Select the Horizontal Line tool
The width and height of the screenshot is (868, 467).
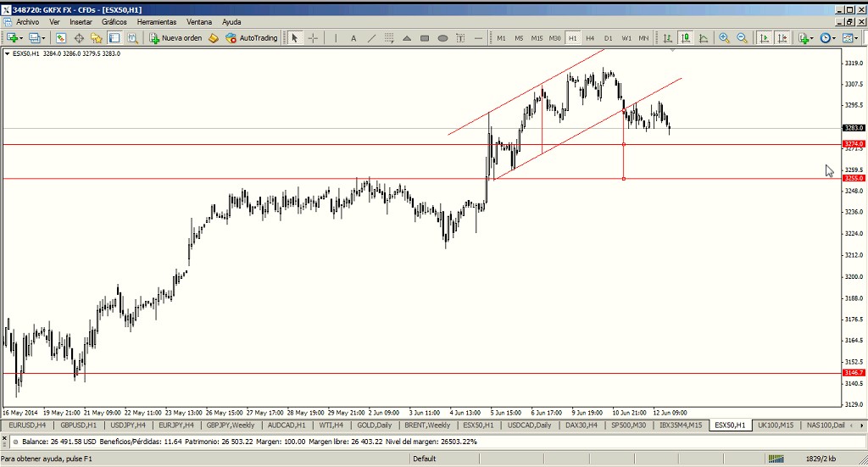point(478,37)
